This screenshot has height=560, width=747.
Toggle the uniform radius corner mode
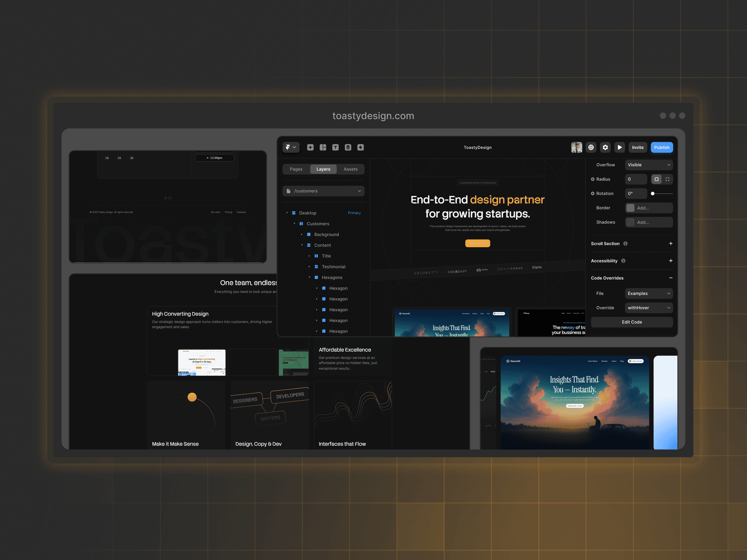coord(657,179)
